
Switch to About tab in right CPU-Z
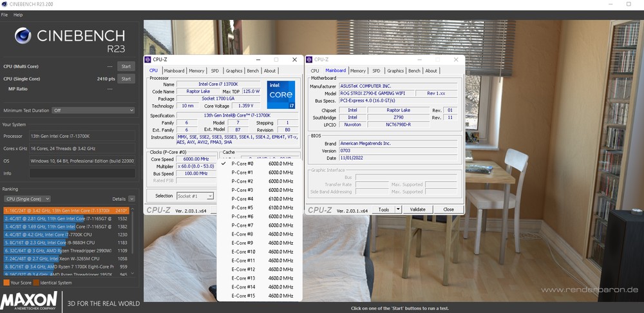click(x=431, y=71)
